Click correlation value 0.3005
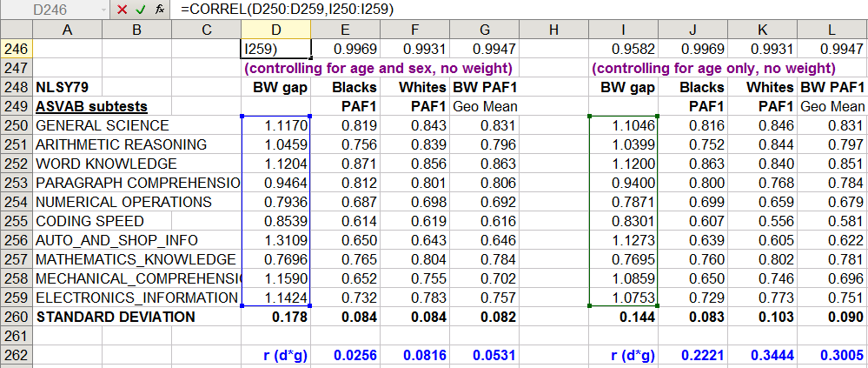This screenshot has width=868, height=368. click(832, 355)
